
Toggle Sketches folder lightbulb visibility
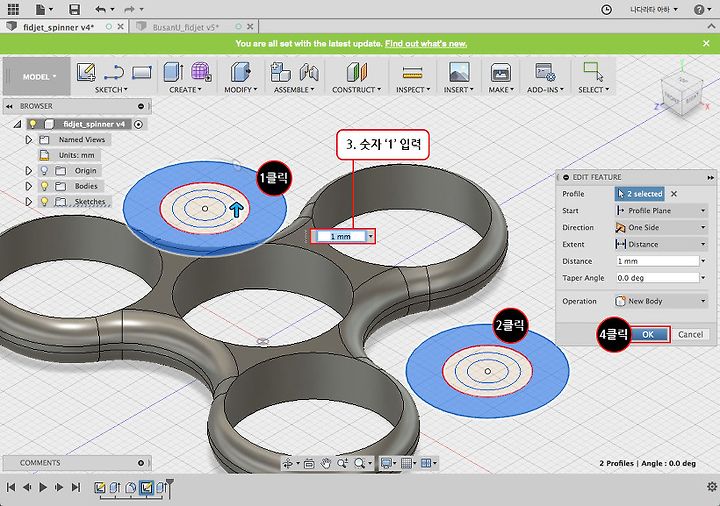(44, 202)
